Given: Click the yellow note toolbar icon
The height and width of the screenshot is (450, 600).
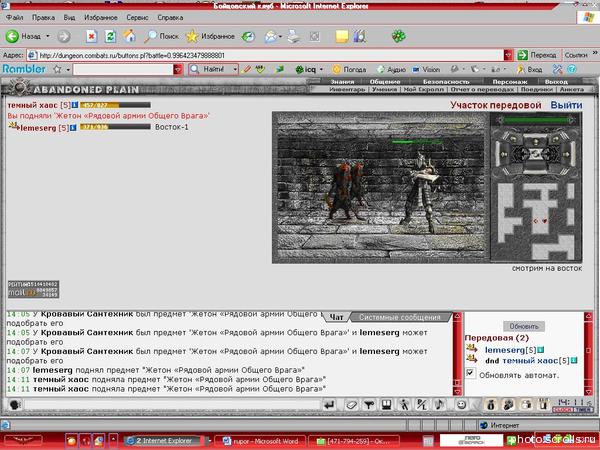Looking at the screenshot, I should [342, 36].
